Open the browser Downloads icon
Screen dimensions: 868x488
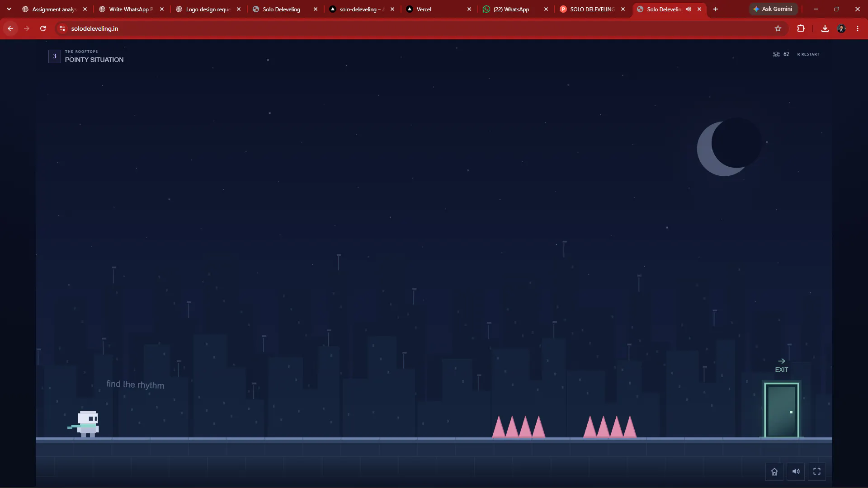(x=825, y=28)
